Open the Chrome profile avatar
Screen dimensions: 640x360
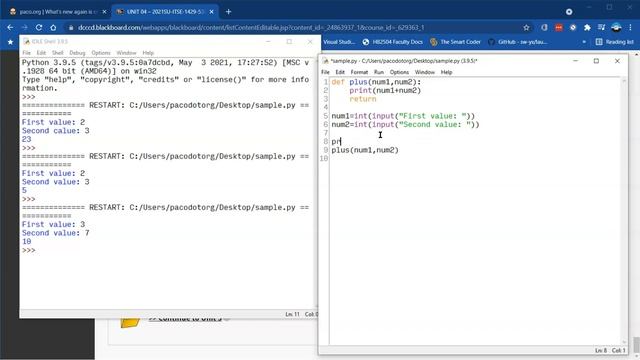click(616, 27)
